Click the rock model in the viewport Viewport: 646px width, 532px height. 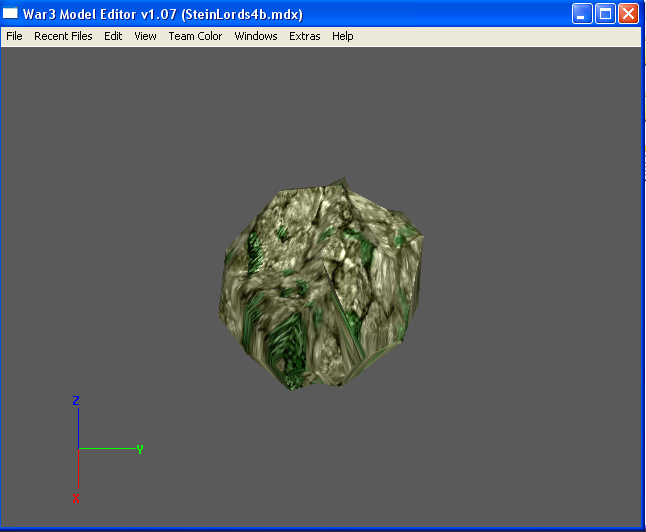321,284
